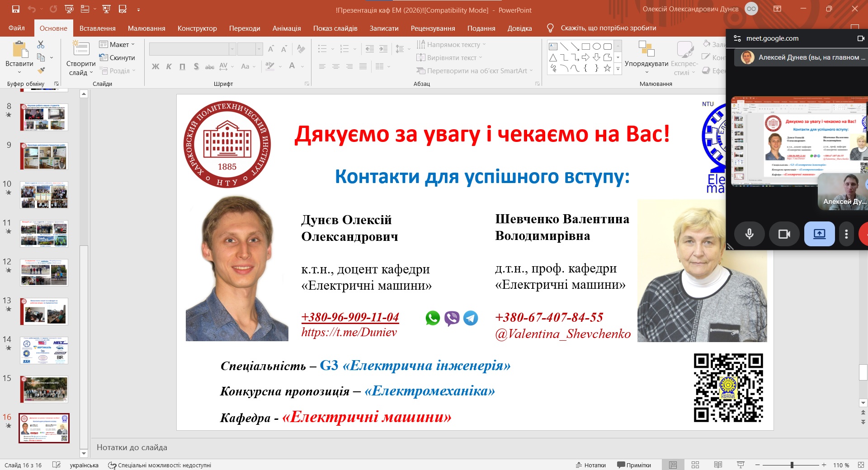Click the Save icon in the title bar
The image size is (868, 470).
[x=16, y=9]
